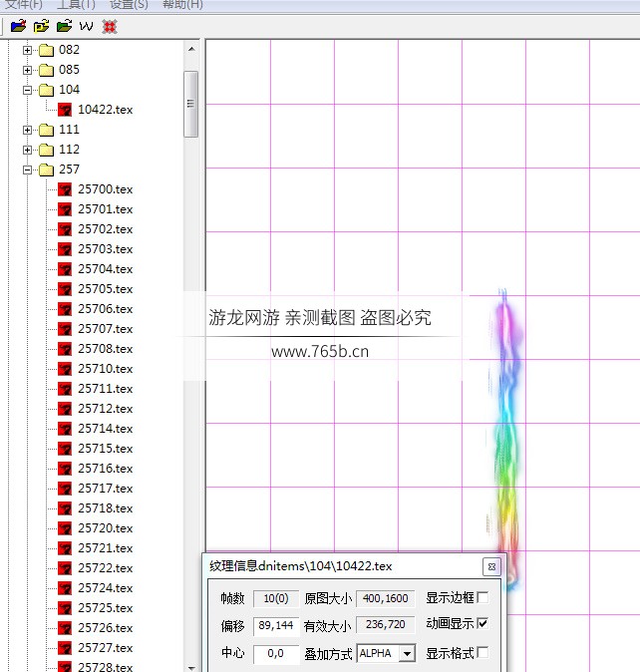Click the red icon of 25721.tex
Screen dimensions: 640x672
[x=65, y=548]
